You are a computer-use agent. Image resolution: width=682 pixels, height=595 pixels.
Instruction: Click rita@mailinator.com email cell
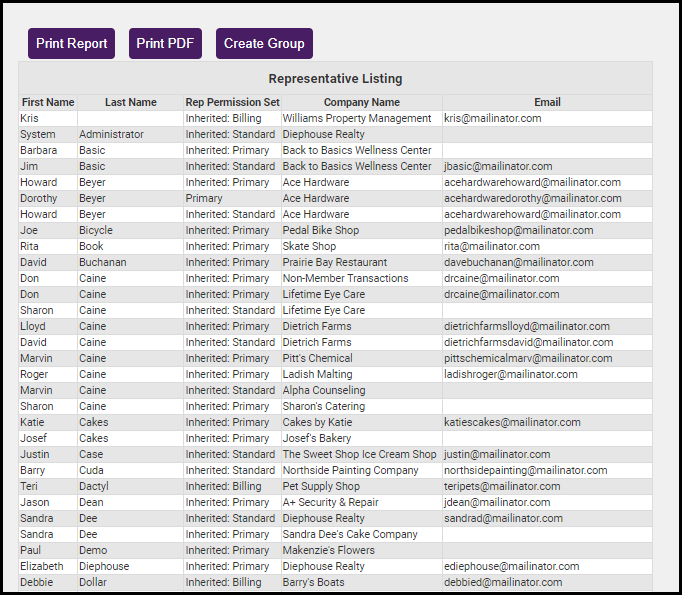[x=547, y=246]
